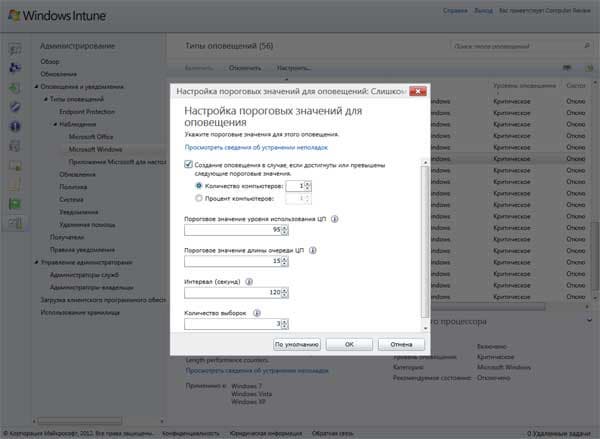The height and width of the screenshot is (439, 600).
Task: Click info icon beside Интервал (секунд)
Action: tap(249, 282)
